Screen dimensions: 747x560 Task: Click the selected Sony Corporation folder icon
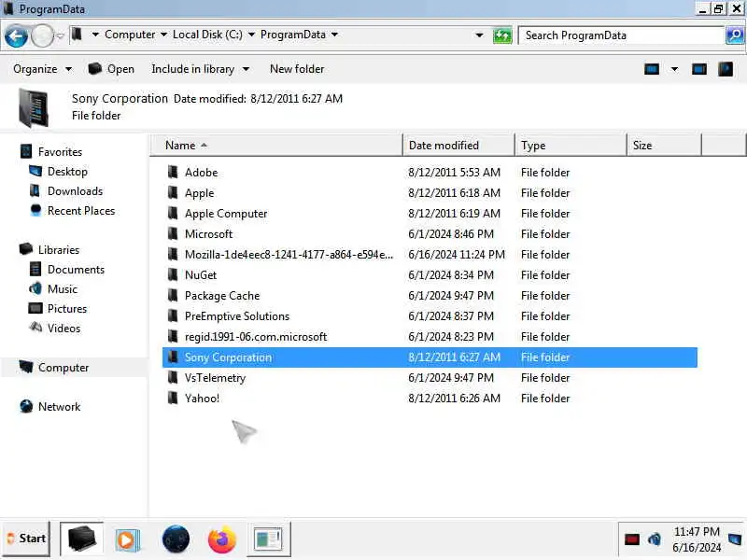(x=173, y=357)
